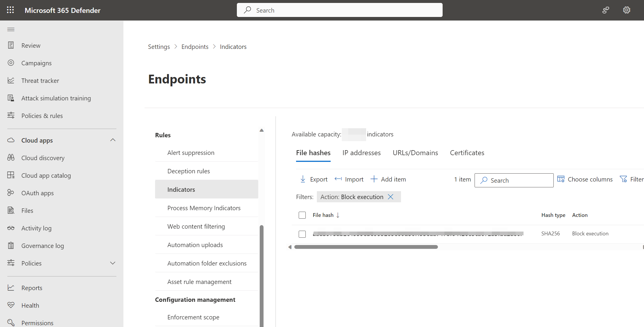Click the Attack simulation training icon
644x327 pixels.
[11, 98]
